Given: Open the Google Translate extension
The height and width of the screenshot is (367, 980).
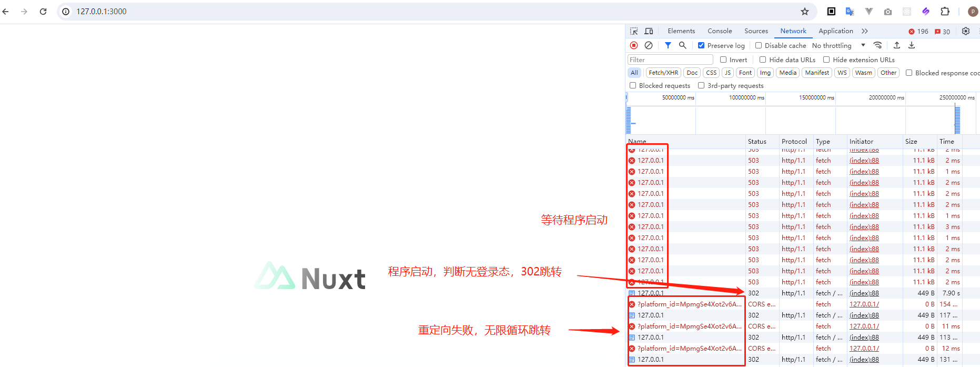Looking at the screenshot, I should tap(850, 12).
